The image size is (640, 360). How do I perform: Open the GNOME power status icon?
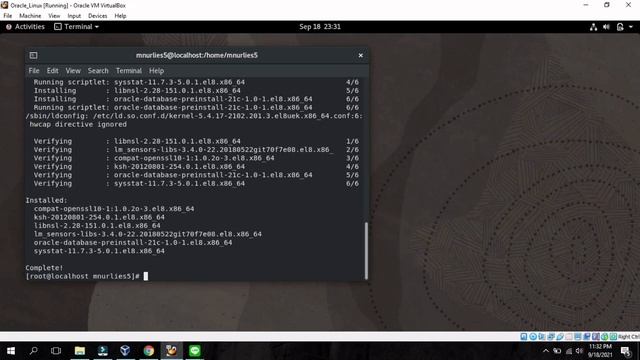pos(620,27)
